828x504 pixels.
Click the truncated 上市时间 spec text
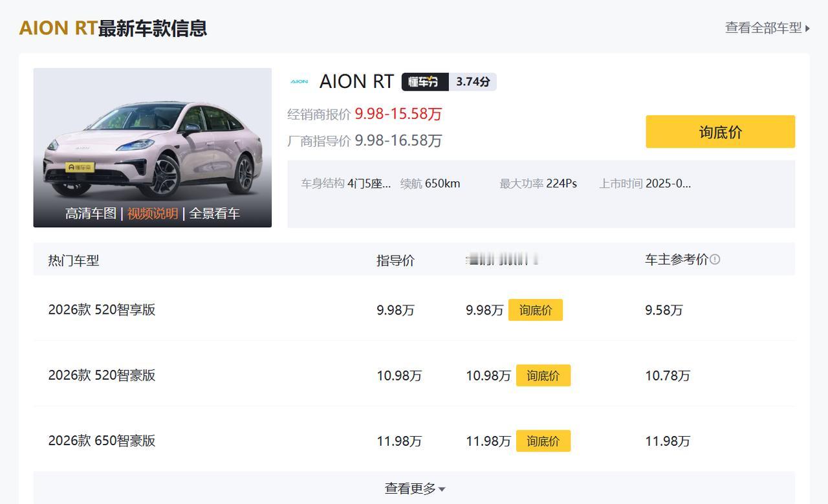point(645,184)
